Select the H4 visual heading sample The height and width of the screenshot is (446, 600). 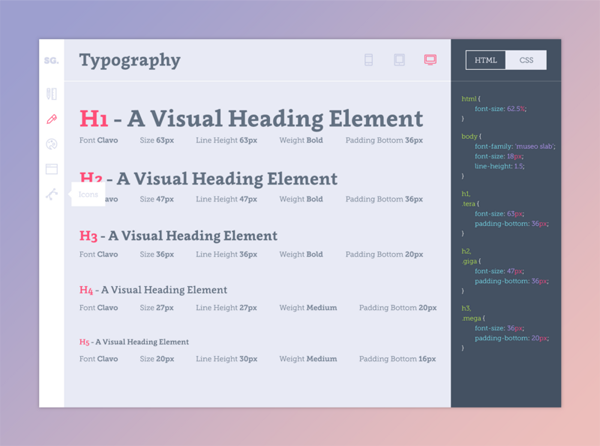point(153,290)
